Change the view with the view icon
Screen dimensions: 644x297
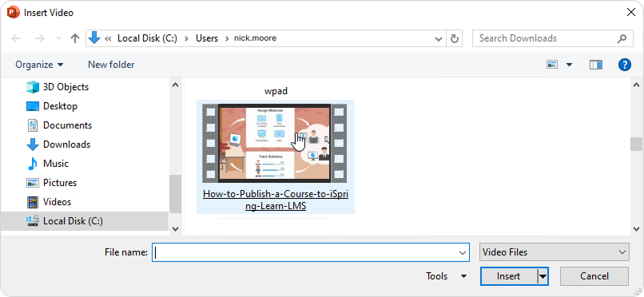552,65
